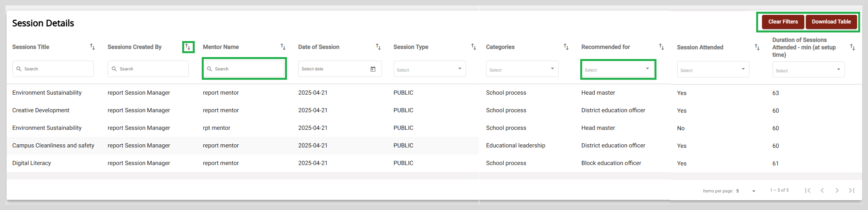868x210 pixels.
Task: Go to the next page
Action: point(837,190)
